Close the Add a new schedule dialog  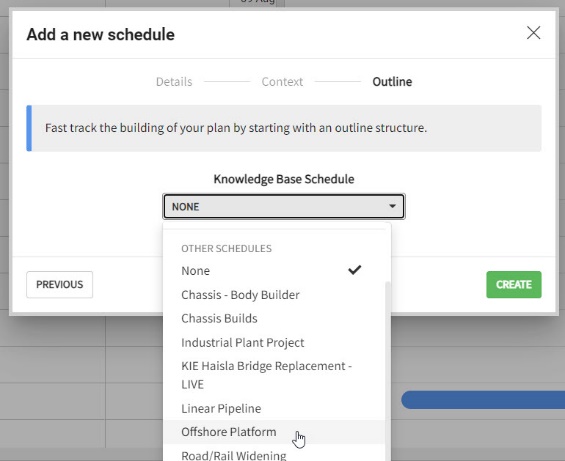(x=533, y=33)
